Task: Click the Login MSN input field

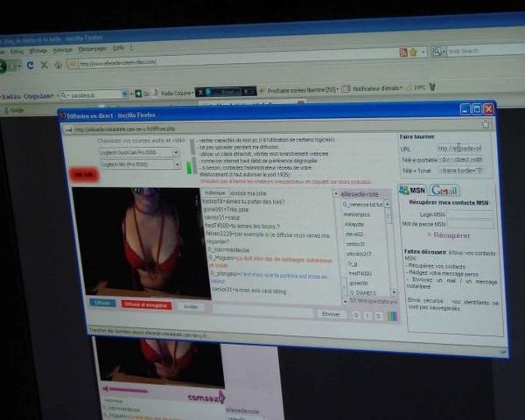Action: point(470,214)
